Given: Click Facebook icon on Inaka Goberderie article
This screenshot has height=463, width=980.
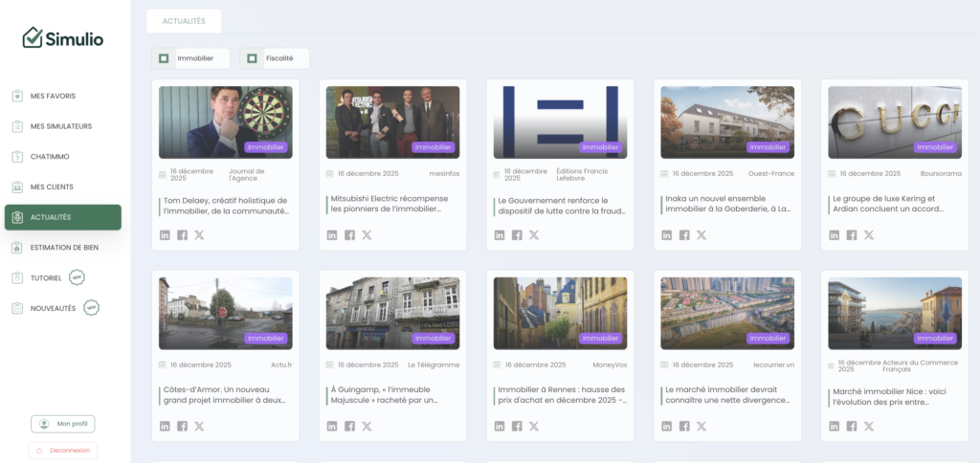Looking at the screenshot, I should coord(684,235).
